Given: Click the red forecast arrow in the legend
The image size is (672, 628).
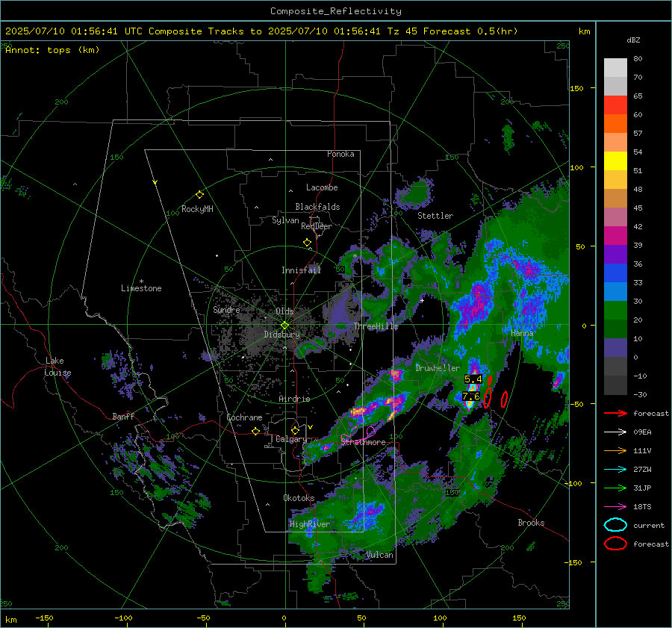Looking at the screenshot, I should [x=615, y=413].
